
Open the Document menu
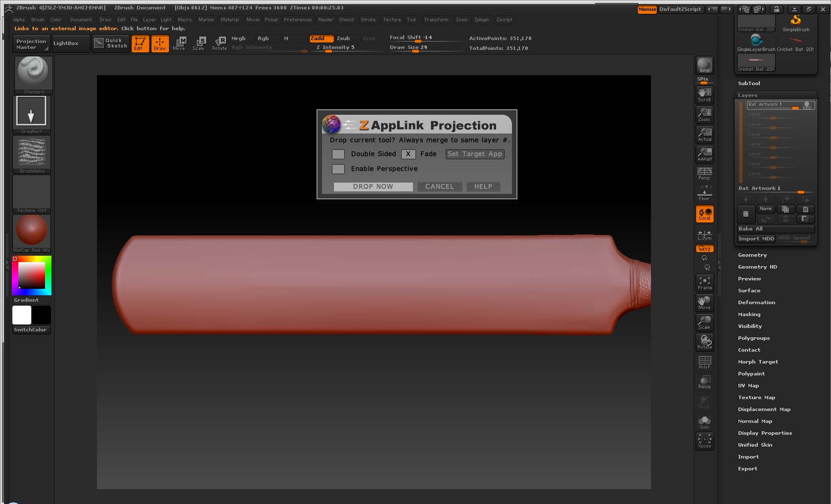(x=81, y=20)
